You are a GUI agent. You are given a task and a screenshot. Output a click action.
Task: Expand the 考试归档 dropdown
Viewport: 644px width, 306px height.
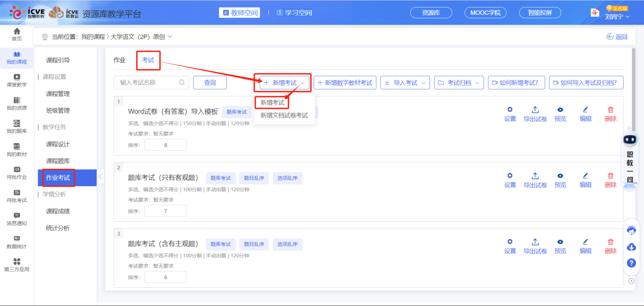point(458,83)
